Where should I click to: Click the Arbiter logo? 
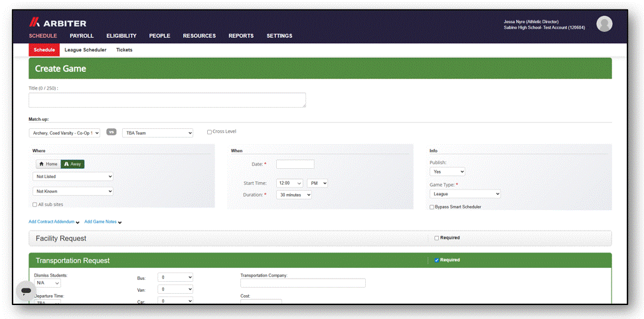point(58,23)
